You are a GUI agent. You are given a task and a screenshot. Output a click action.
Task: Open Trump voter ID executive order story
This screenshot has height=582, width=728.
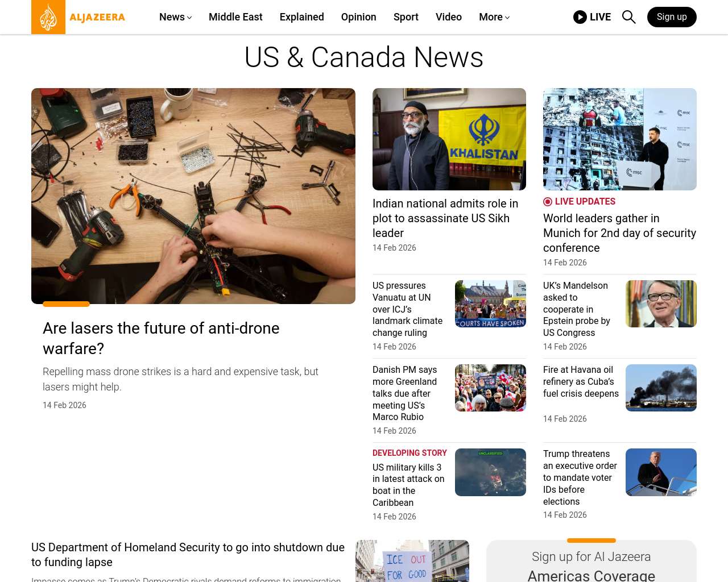(580, 477)
